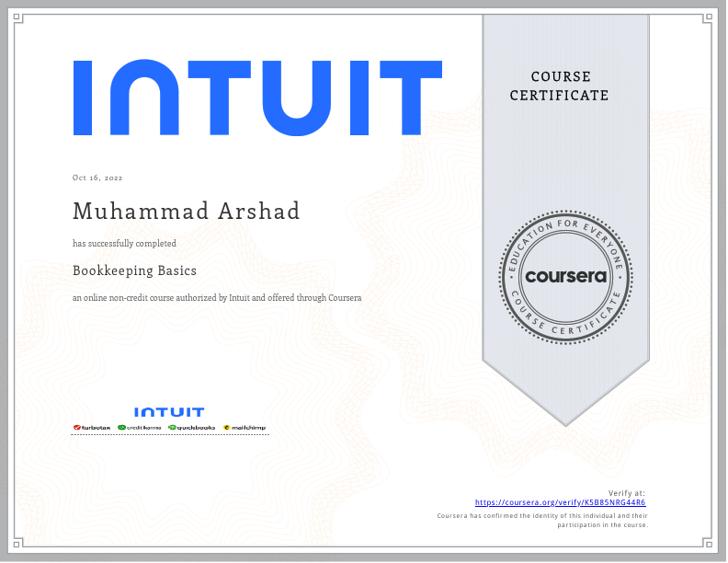Click the 'Coursera has confirmed the identity' note

(x=542, y=521)
